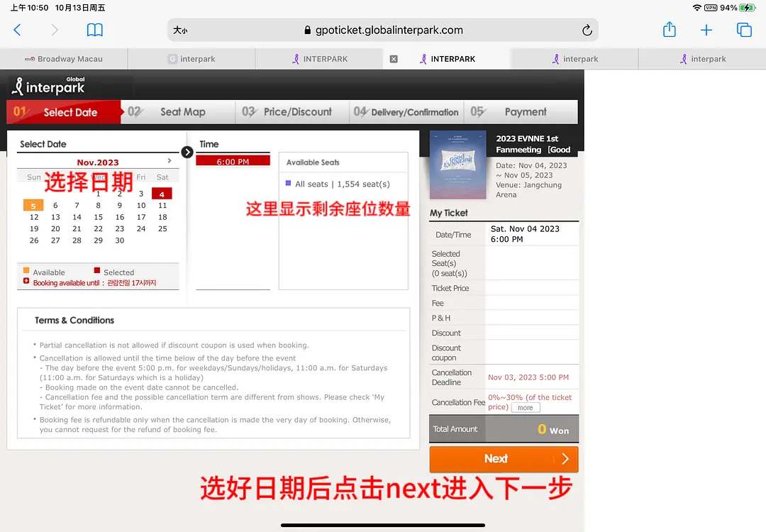Open the Safari share sheet icon
Screen dimensions: 766x532
point(670,30)
